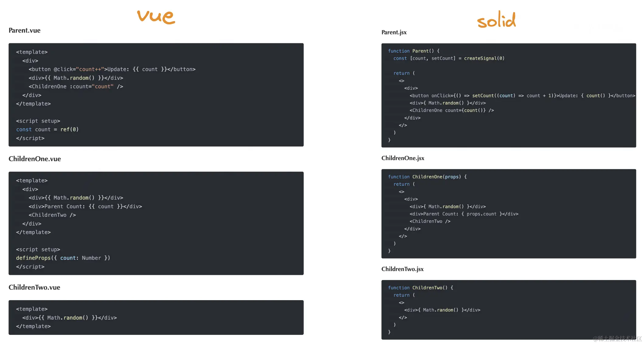Click the ChildrenTwo.jsx heading

tap(402, 269)
